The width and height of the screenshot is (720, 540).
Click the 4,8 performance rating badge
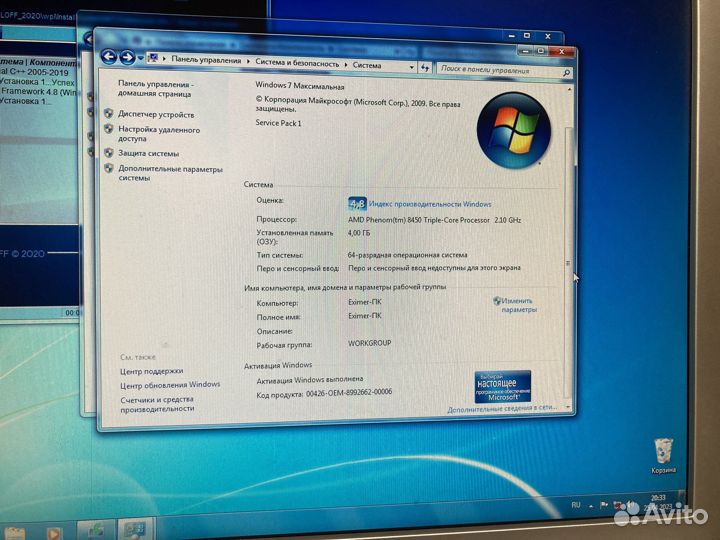point(357,203)
